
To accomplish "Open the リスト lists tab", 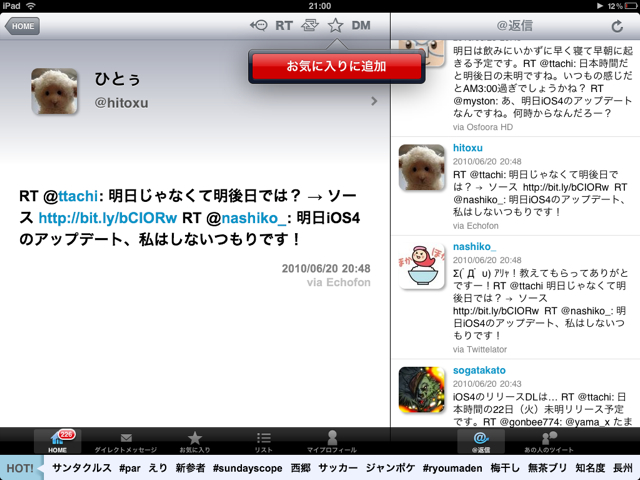I will tap(264, 442).
